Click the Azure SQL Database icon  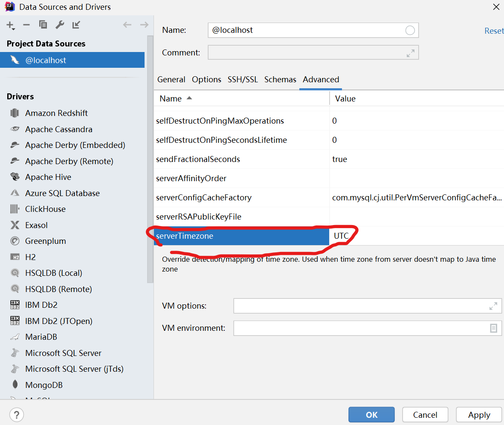(15, 193)
